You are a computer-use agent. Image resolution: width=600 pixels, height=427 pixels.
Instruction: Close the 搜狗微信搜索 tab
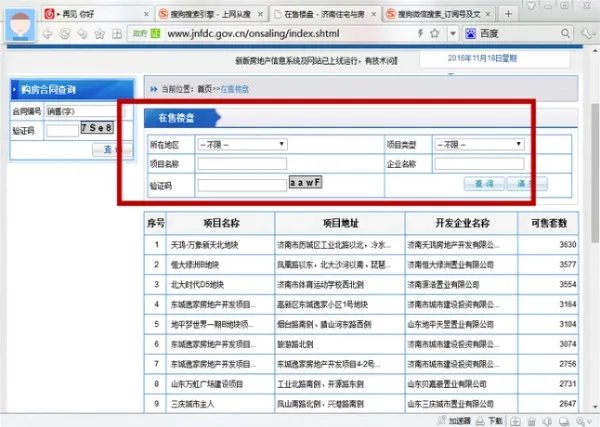point(488,14)
